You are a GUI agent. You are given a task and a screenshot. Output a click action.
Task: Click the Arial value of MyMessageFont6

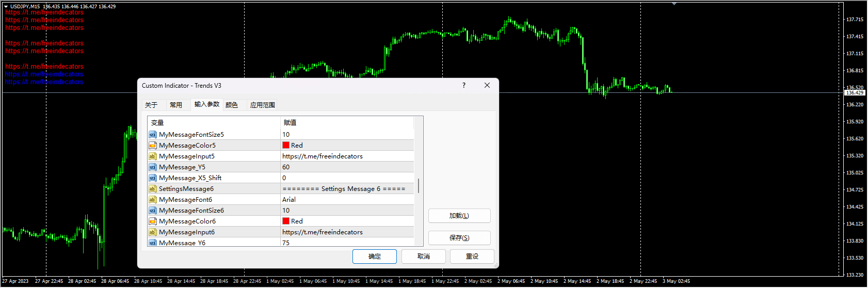click(x=289, y=200)
